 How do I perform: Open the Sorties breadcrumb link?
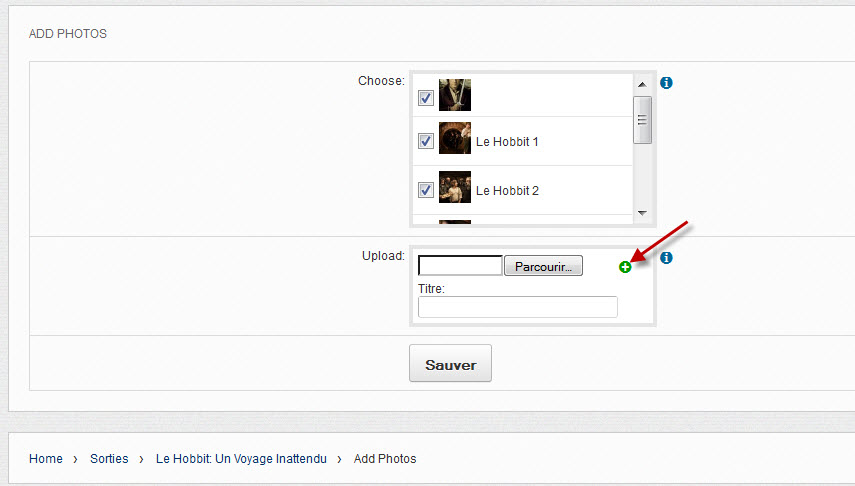point(109,459)
